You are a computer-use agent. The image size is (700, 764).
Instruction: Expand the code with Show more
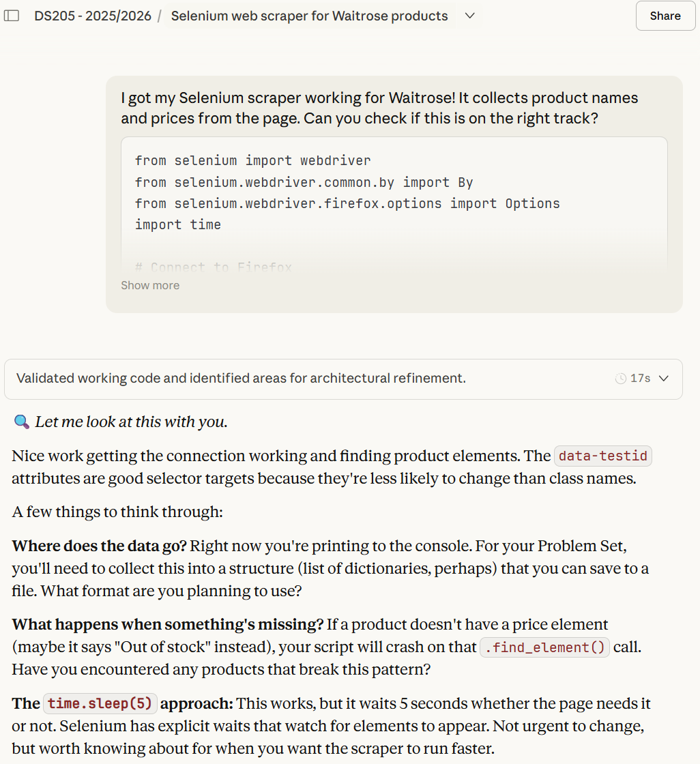(150, 285)
